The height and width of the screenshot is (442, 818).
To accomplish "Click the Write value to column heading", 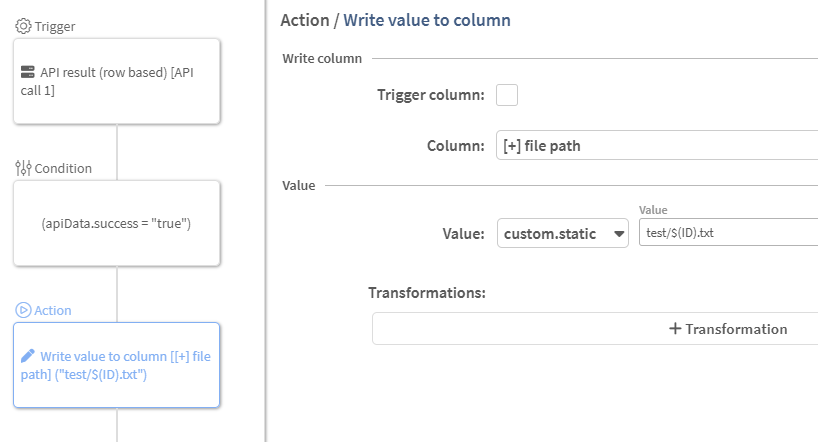I will (427, 19).
